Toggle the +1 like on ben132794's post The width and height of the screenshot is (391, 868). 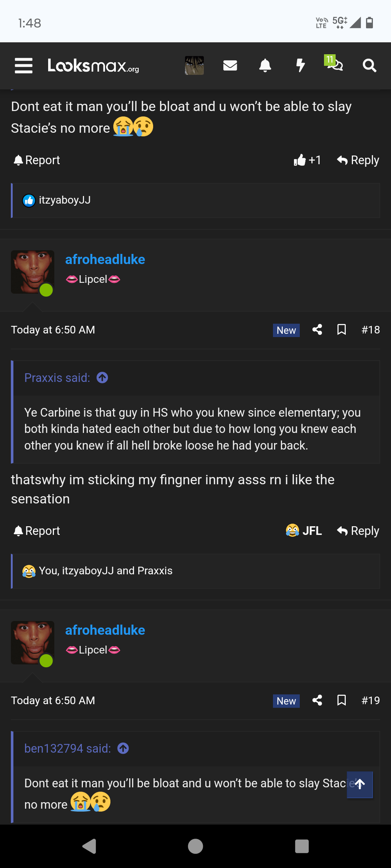point(307,160)
